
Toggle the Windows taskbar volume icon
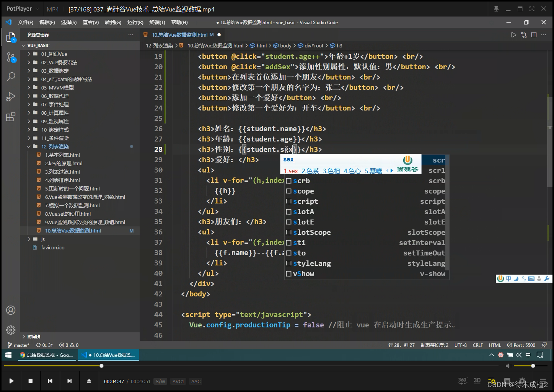tap(519, 355)
